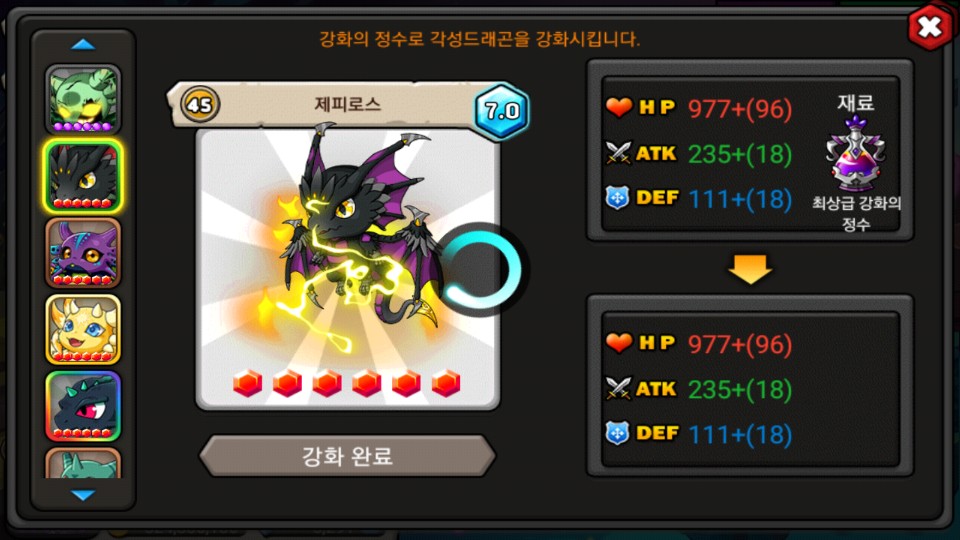The image size is (960, 540).
Task: Select the green zombie dragon thumbnail
Action: [83, 99]
